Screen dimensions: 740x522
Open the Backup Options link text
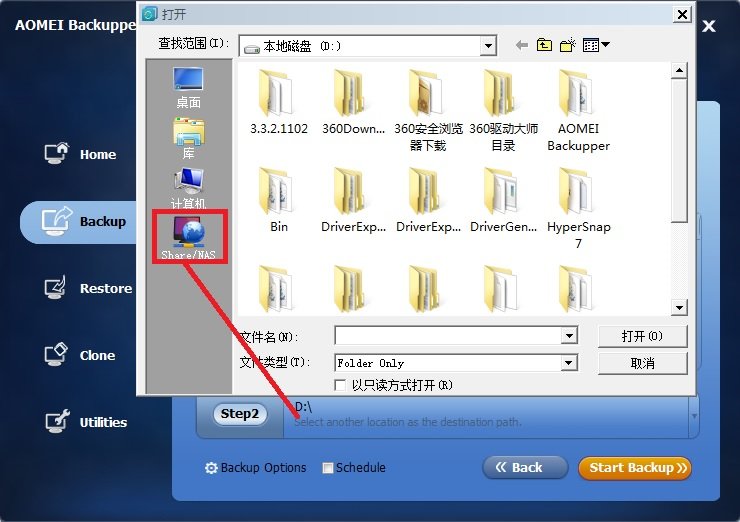click(263, 468)
